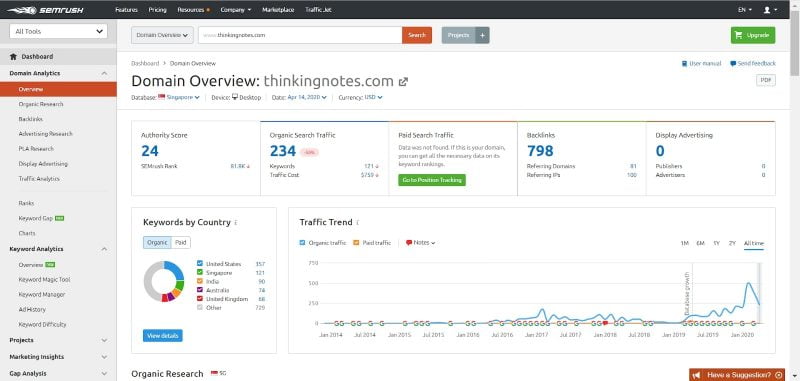Image resolution: width=800 pixels, height=381 pixels.
Task: Click the Keywords by Country donut chart
Action: [x=164, y=282]
